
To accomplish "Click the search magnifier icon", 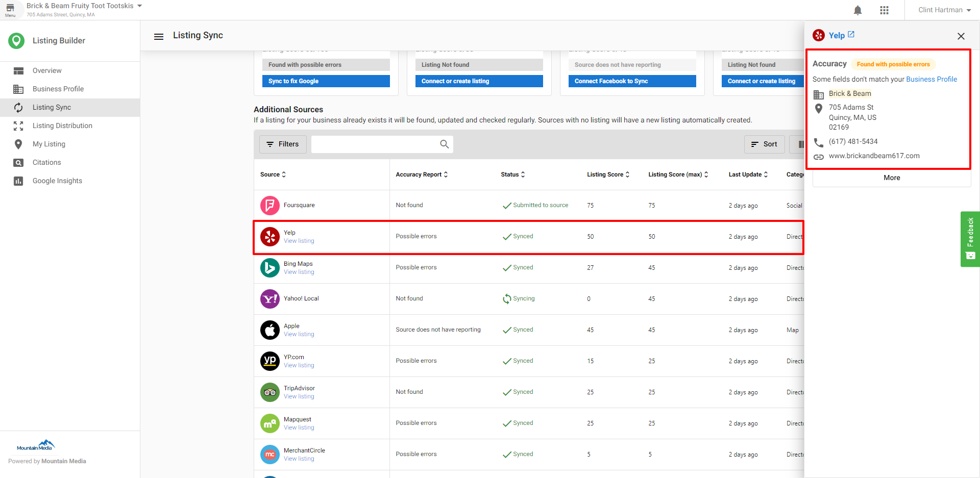I will tap(444, 144).
